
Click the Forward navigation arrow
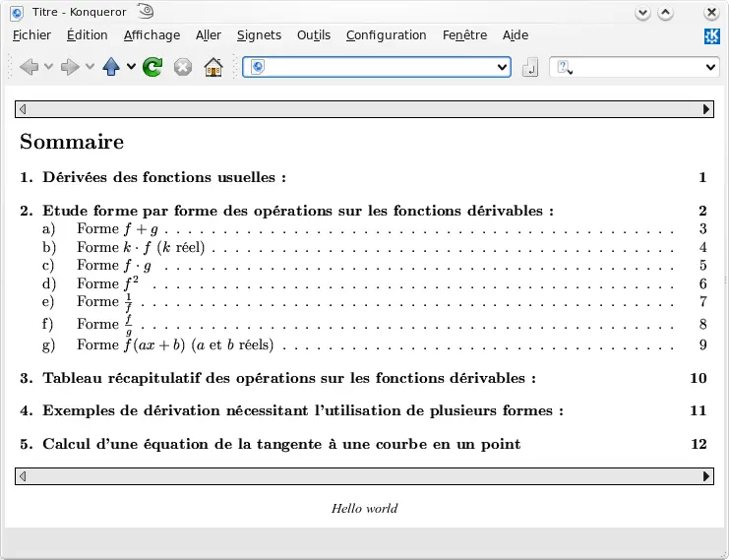(x=70, y=67)
